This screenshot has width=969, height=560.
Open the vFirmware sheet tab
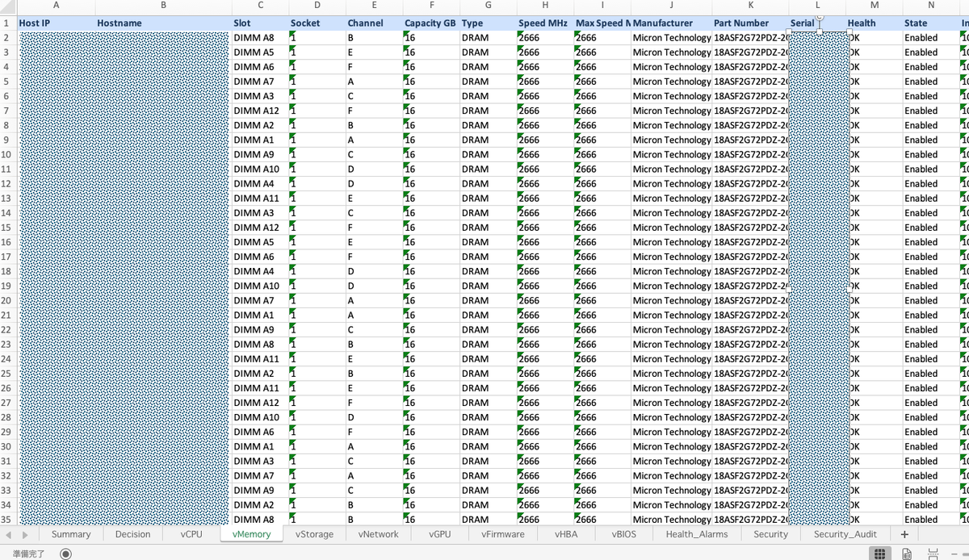[x=502, y=534]
